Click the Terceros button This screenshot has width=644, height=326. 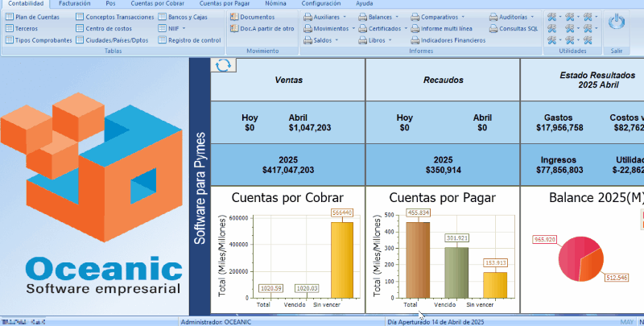[27, 28]
